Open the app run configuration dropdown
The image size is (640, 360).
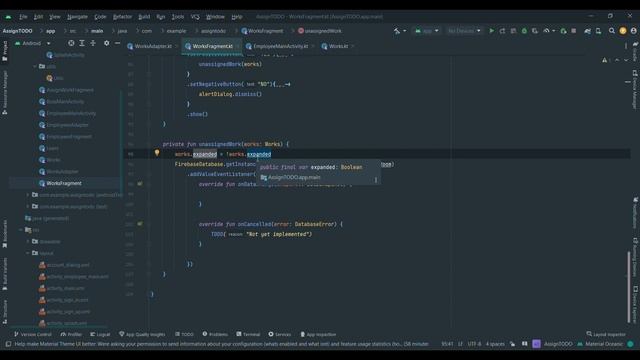(x=427, y=31)
